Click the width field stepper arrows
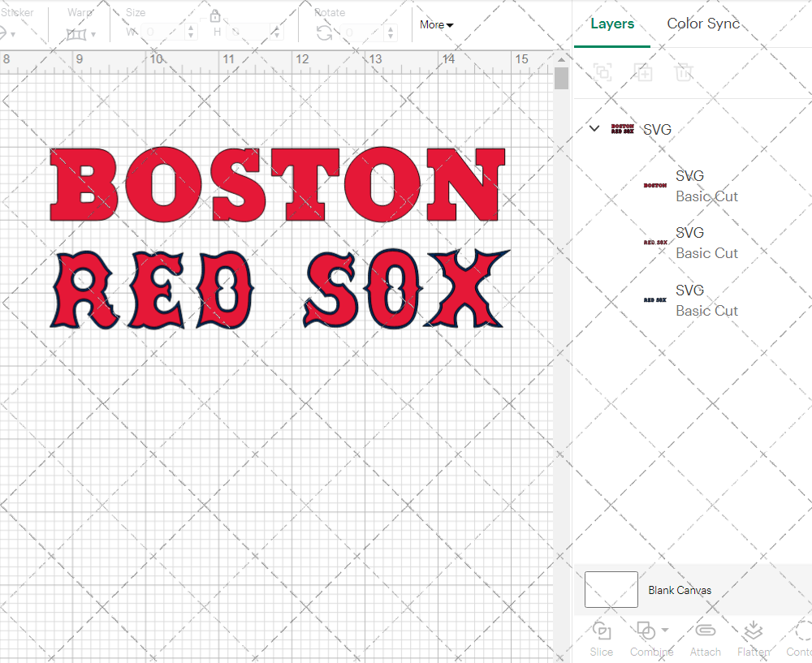This screenshot has width=812, height=663. coord(191,32)
